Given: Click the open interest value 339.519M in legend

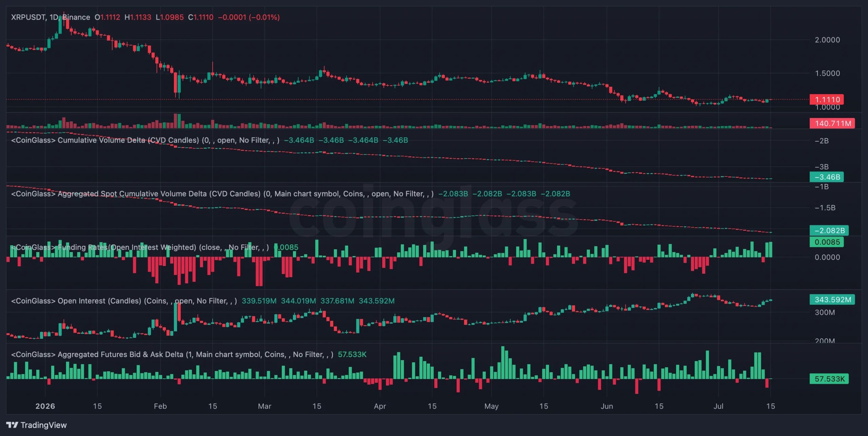Looking at the screenshot, I should (x=259, y=301).
